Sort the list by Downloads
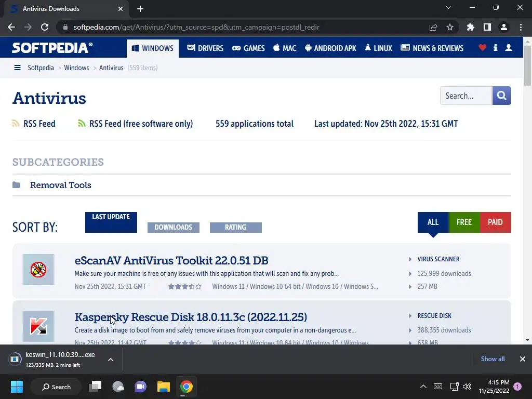 (x=174, y=228)
